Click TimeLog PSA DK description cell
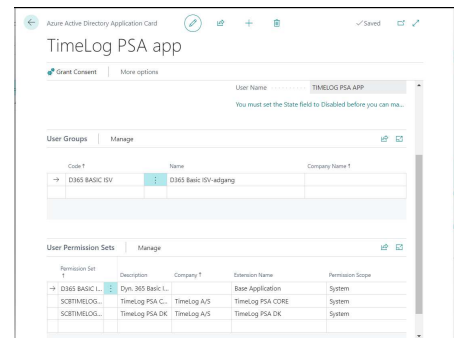The height and width of the screenshot is (364, 464). click(145, 314)
